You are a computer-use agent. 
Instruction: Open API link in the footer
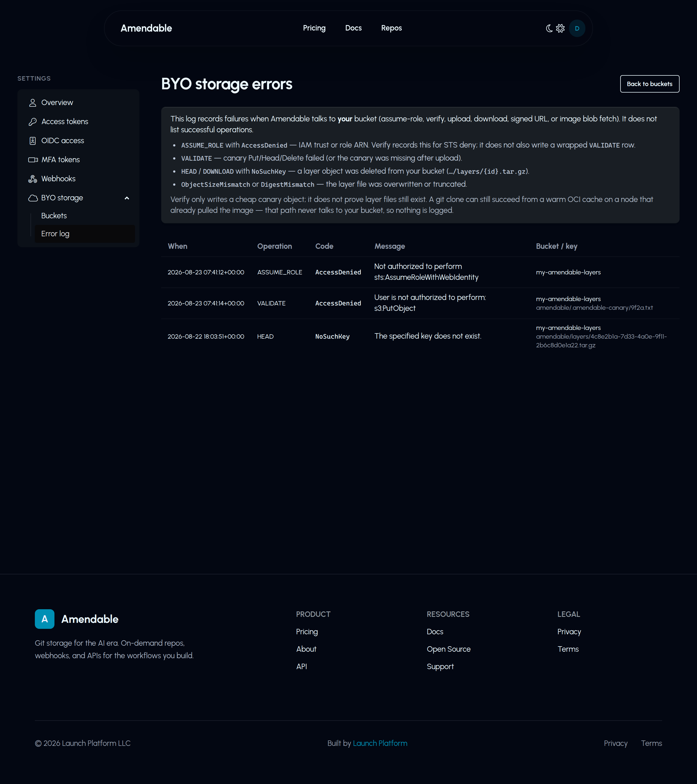pyautogui.click(x=301, y=666)
